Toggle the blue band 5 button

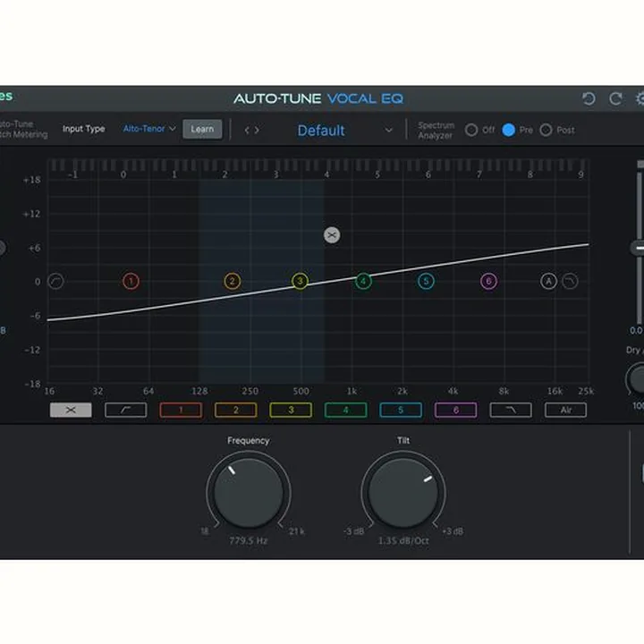click(401, 410)
